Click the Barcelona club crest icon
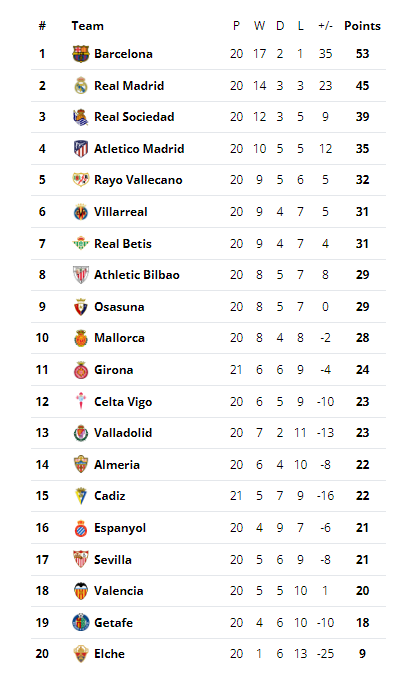Viewport: 406px width, 682px height. (81, 54)
